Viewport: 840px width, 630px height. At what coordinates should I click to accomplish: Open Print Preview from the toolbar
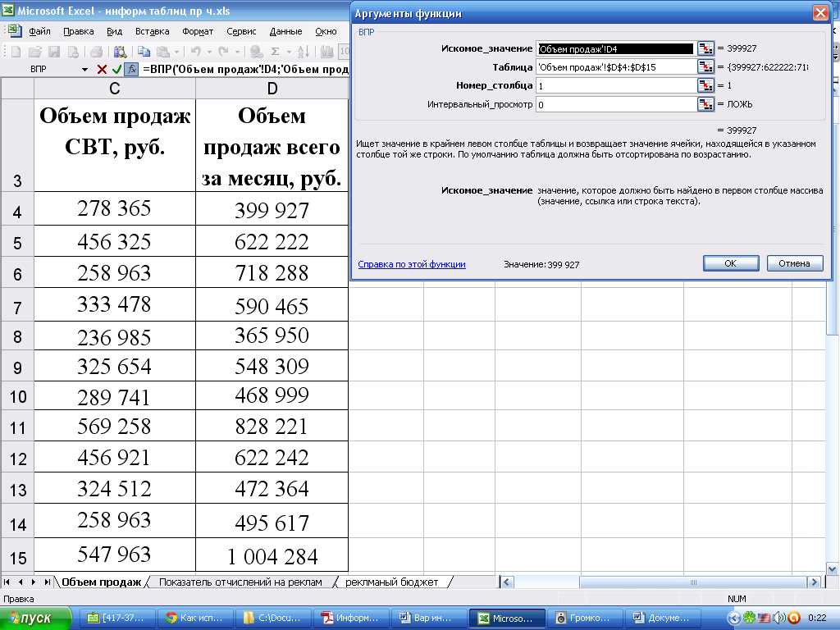tap(120, 52)
